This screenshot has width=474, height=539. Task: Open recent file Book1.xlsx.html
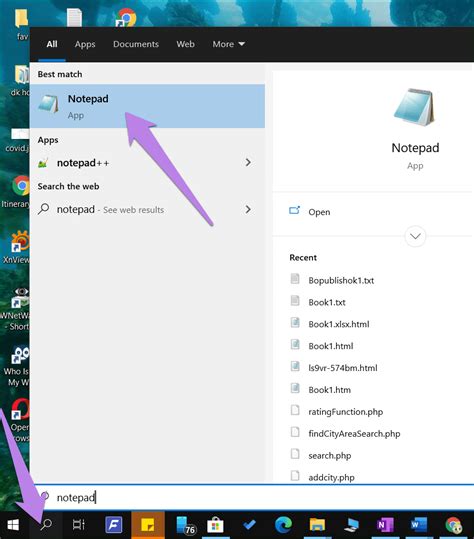coord(339,324)
